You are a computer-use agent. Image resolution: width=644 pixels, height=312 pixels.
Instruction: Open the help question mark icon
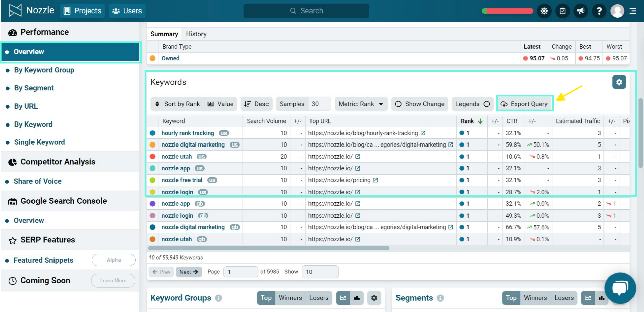(599, 11)
